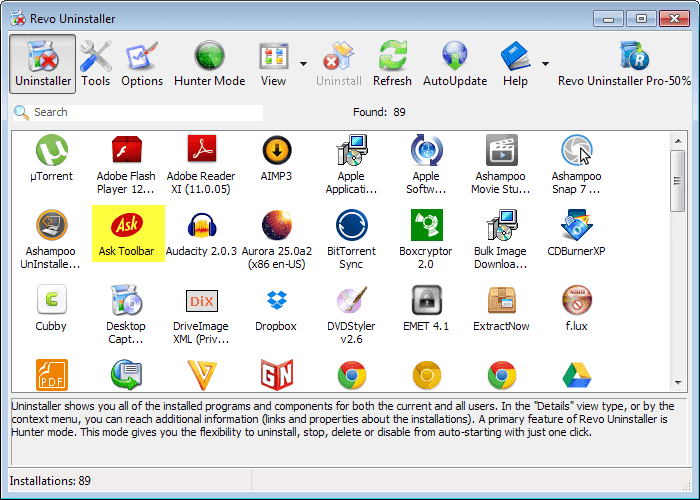Open the Tools section
700x500 pixels.
click(96, 64)
